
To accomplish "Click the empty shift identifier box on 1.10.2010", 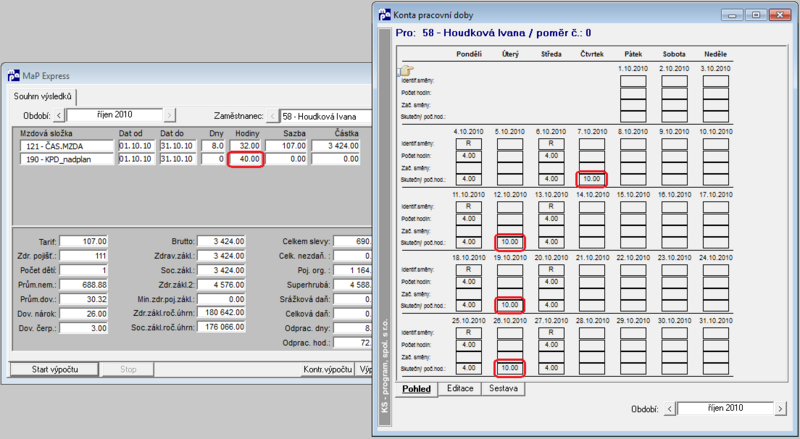I will click(x=633, y=81).
